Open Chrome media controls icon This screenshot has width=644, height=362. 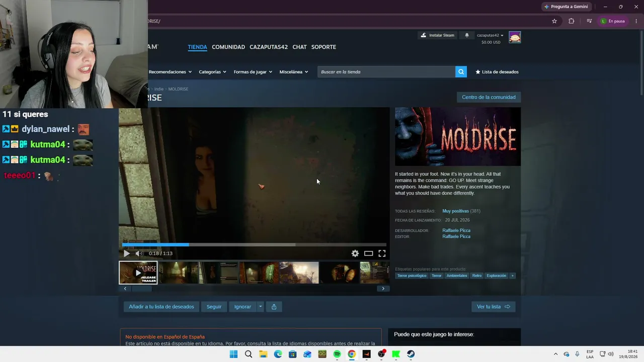(589, 21)
